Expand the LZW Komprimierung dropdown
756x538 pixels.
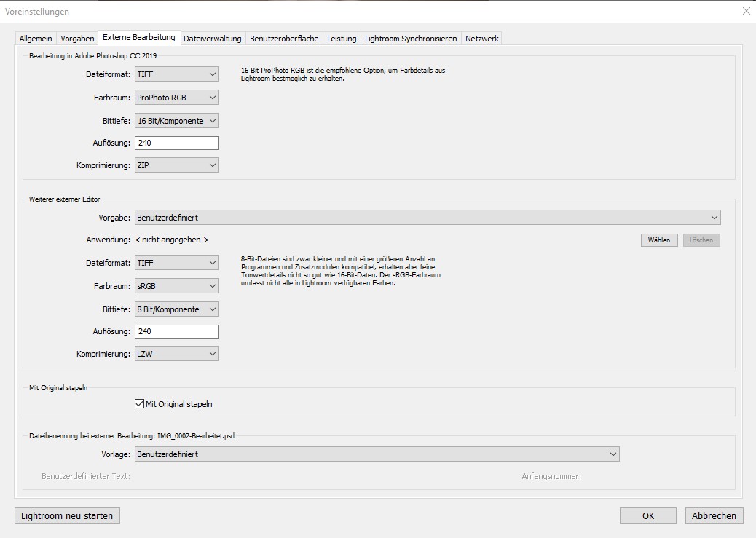tap(177, 354)
